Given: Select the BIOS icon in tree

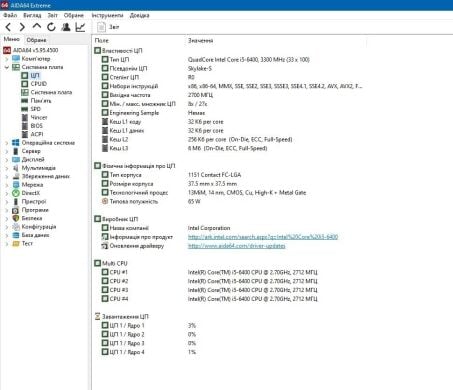Looking at the screenshot, I should pos(25,126).
